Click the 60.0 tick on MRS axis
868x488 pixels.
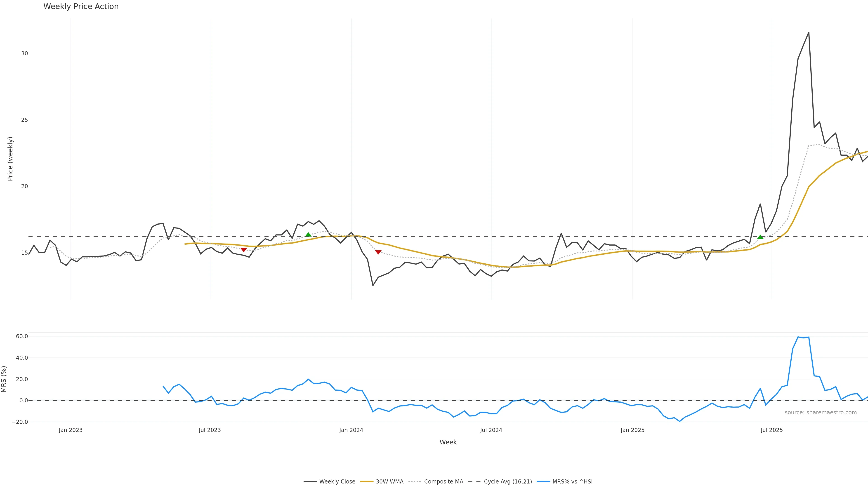pyautogui.click(x=22, y=336)
